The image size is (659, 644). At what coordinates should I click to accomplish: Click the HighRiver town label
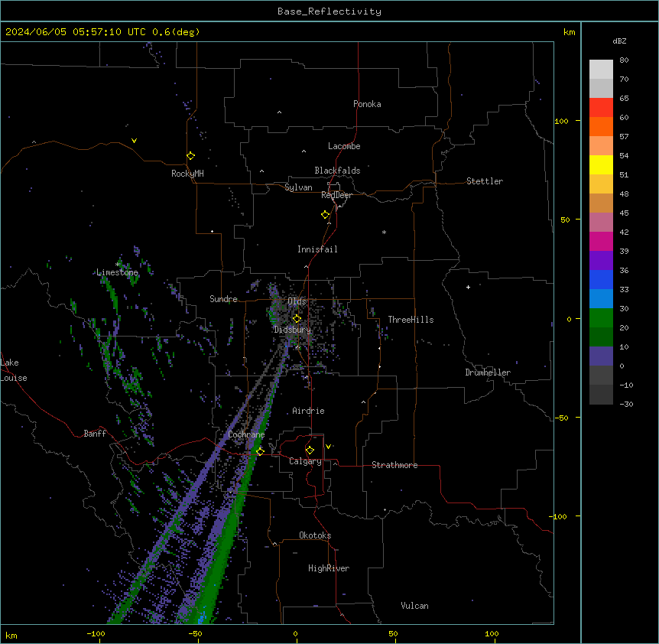coord(329,568)
